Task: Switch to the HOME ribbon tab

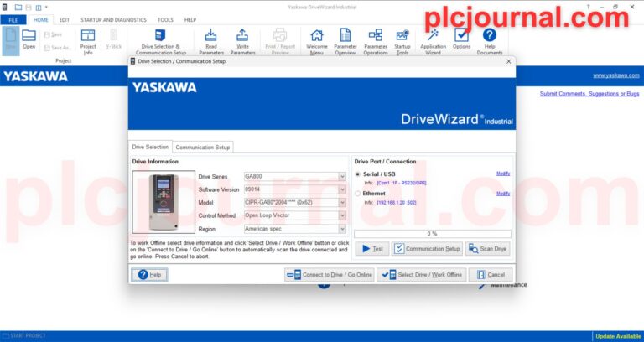Action: [40, 20]
